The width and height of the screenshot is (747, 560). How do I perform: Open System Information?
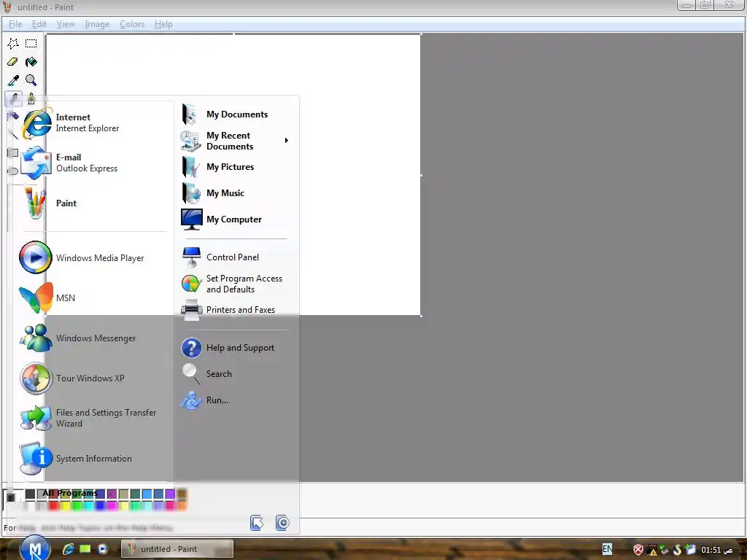pos(93,459)
